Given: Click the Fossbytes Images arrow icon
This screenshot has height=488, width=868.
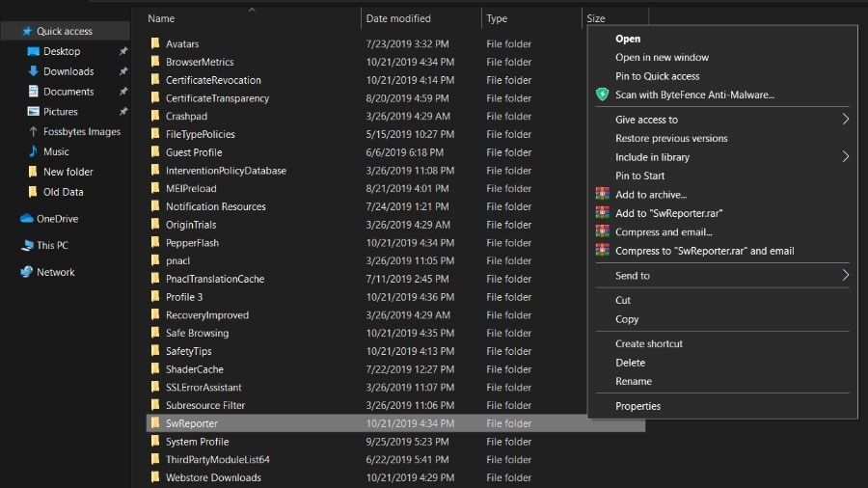Looking at the screenshot, I should pos(33,131).
